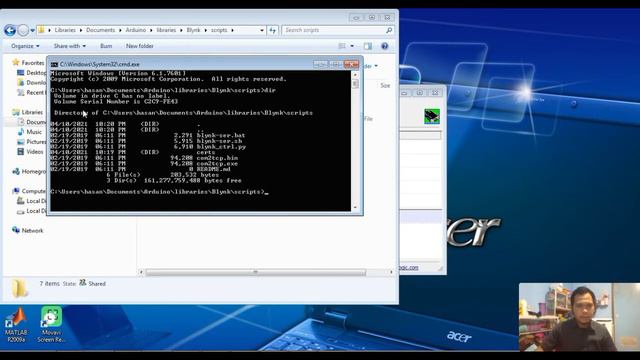Click com2tcp.exe line in cmd output
The width and height of the screenshot is (640, 360).
pyautogui.click(x=144, y=164)
